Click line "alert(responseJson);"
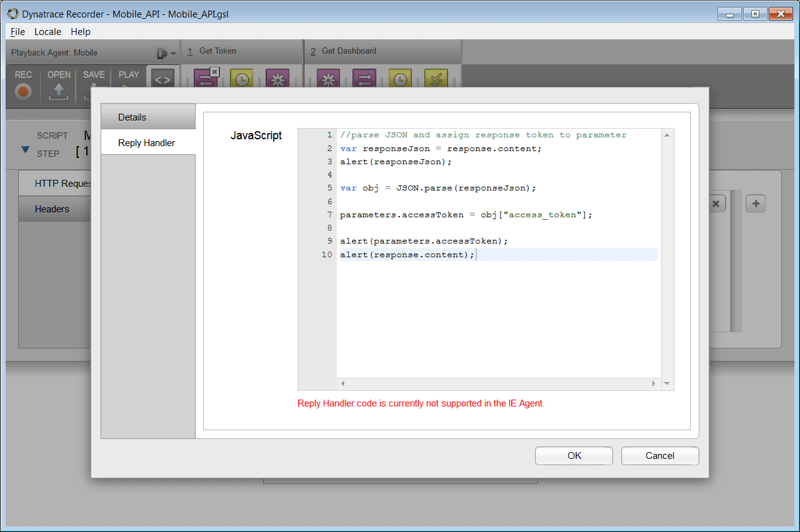Screen dimensions: 800x532 click(x=396, y=162)
